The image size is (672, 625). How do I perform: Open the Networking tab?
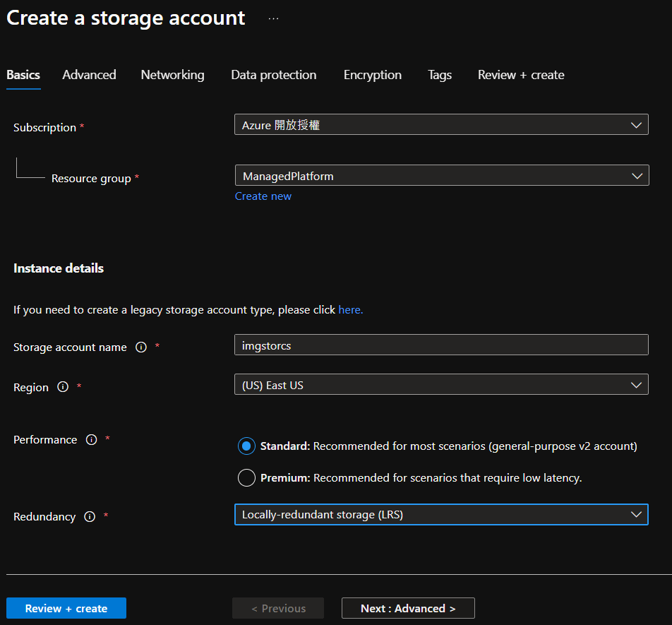pyautogui.click(x=172, y=75)
